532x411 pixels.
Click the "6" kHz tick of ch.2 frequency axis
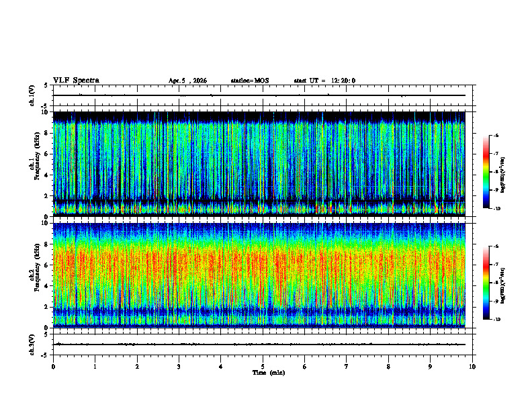(x=47, y=265)
